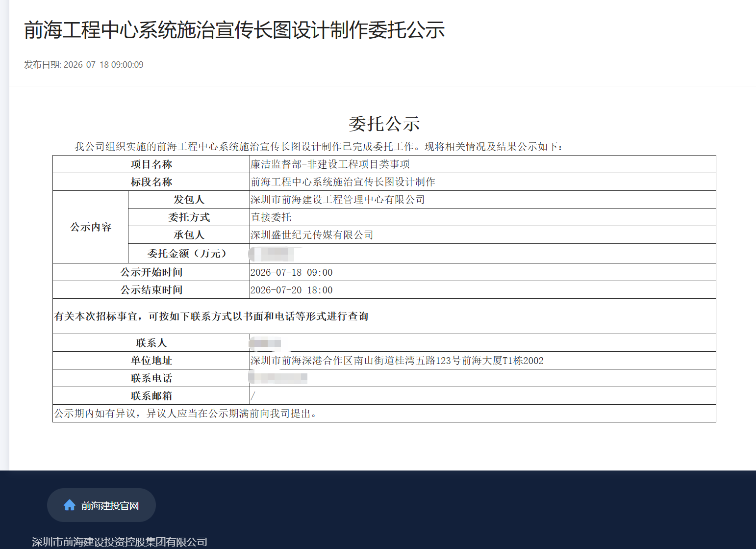The width and height of the screenshot is (756, 549).
Task: Select the end time 2026-07-20 18:00
Action: click(x=292, y=290)
